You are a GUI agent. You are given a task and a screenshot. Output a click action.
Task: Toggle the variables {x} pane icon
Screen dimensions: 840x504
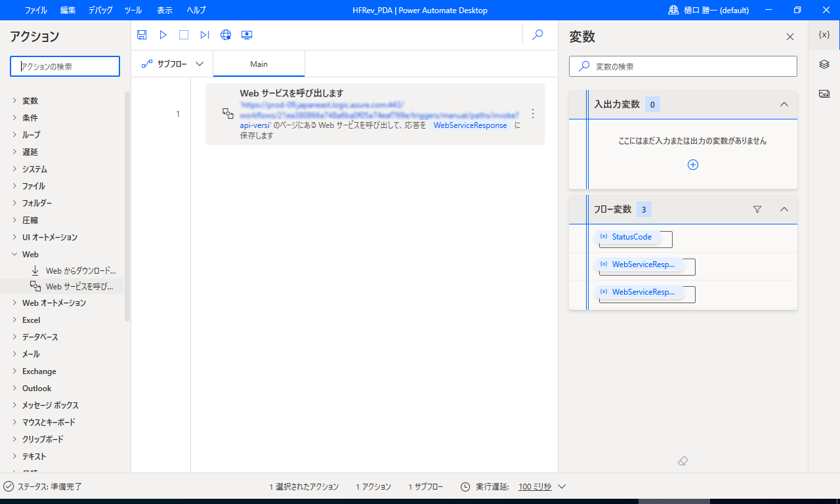824,35
